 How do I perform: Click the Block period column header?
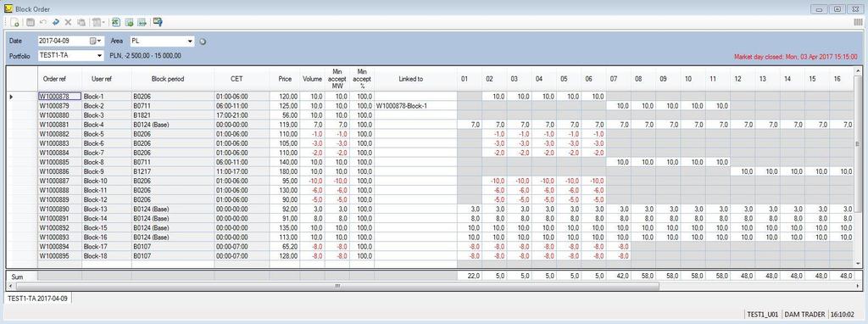(x=173, y=79)
